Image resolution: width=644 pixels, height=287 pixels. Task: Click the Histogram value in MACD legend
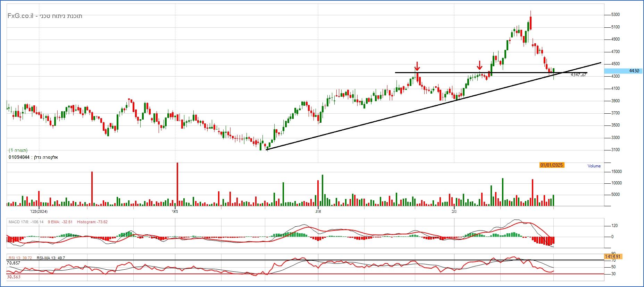point(92,222)
